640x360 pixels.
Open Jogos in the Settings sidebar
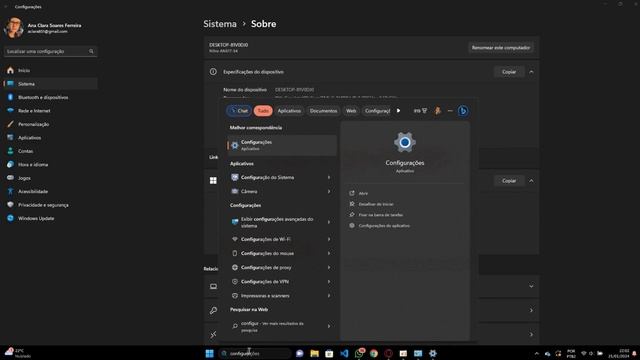click(51, 178)
